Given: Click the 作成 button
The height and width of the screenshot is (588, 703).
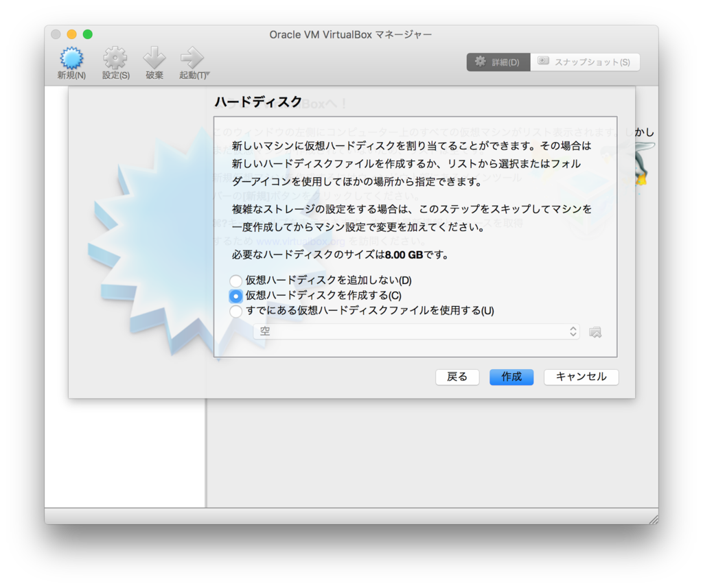Looking at the screenshot, I should point(511,377).
